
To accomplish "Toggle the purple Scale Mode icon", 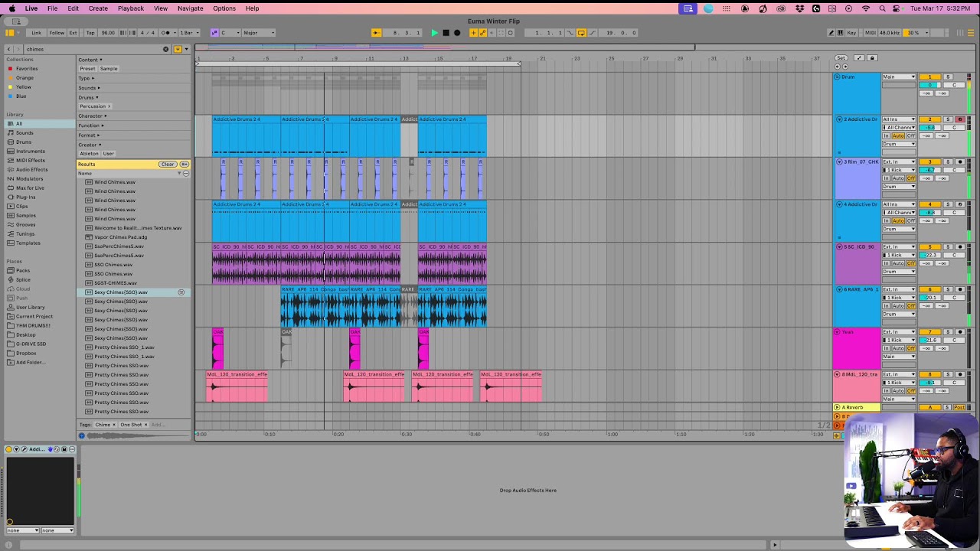I will 215,33.
